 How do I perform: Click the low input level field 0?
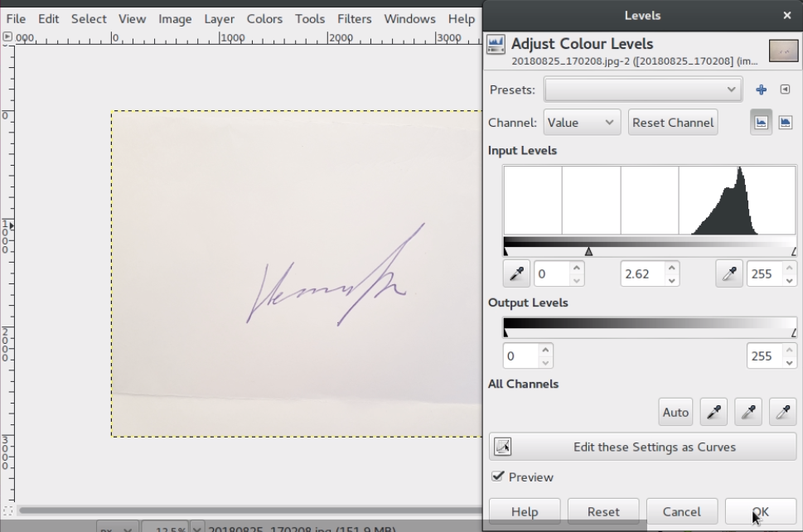click(x=552, y=274)
